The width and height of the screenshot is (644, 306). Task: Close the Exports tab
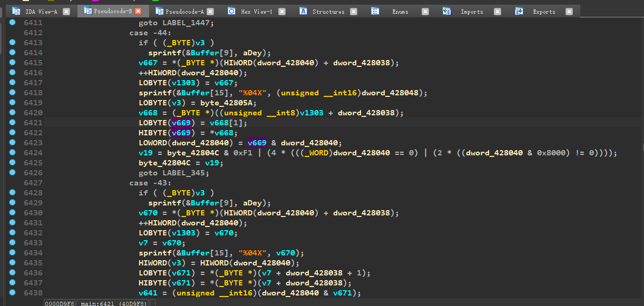(x=569, y=12)
